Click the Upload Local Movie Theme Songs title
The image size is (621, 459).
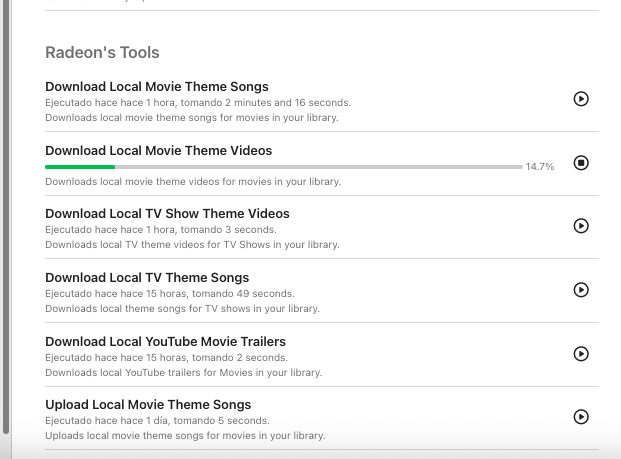click(x=148, y=405)
